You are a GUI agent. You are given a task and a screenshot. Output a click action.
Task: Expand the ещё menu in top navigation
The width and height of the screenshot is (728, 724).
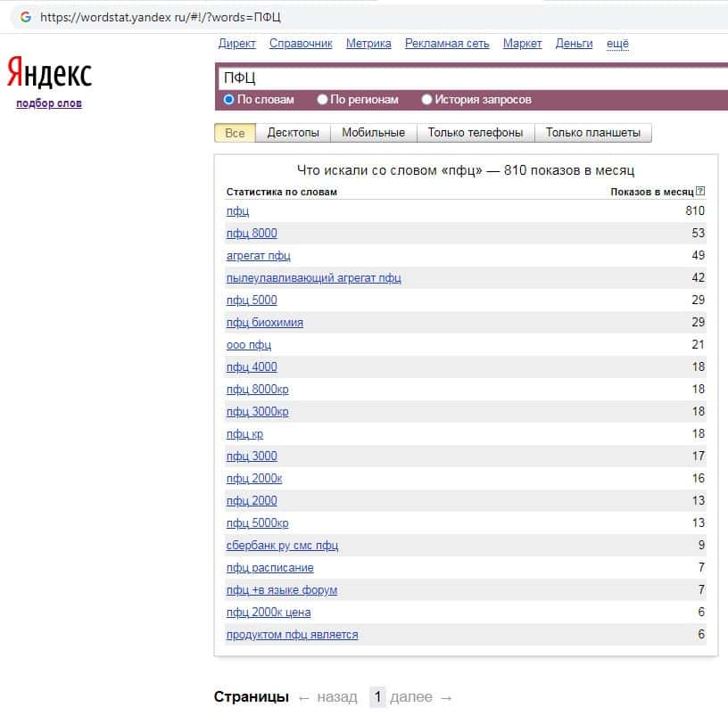click(x=617, y=44)
